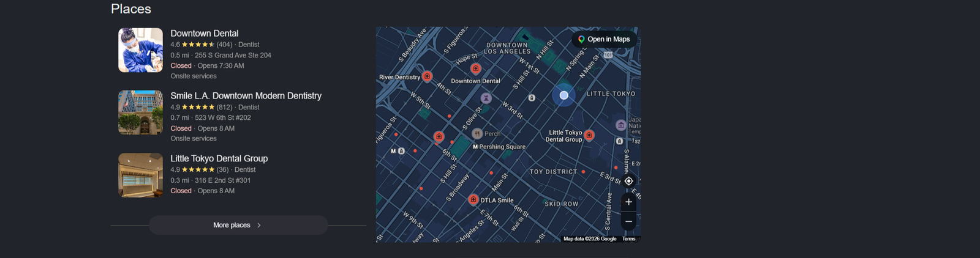Click the DOWNTOWN LOS ANGELES map label

click(x=507, y=48)
